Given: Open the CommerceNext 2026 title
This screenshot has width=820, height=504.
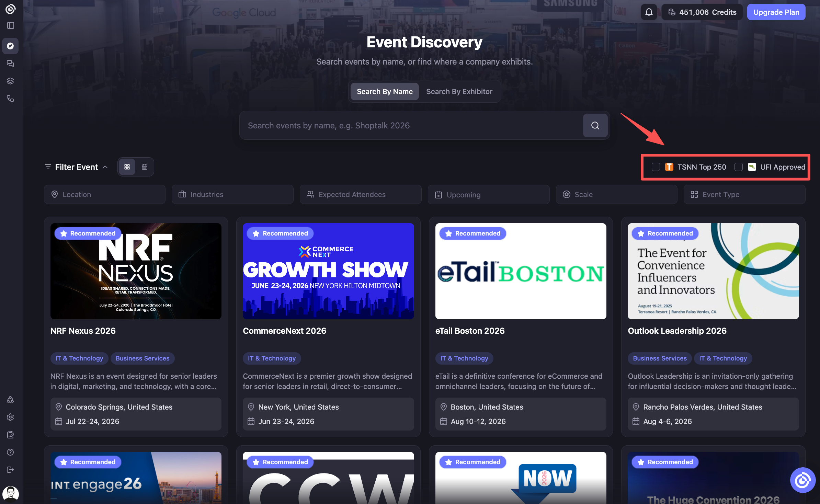Looking at the screenshot, I should coord(285,331).
